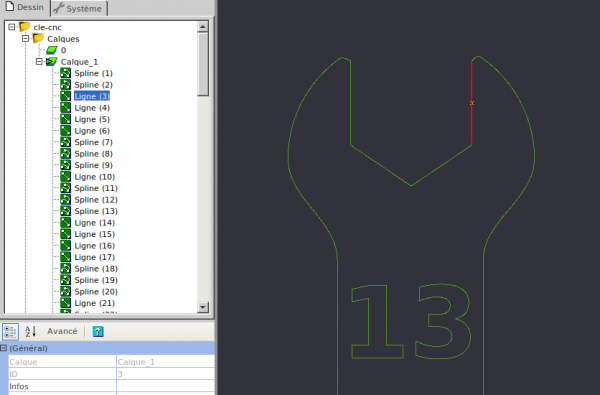Viewport: 600px width, 395px height.
Task: Select Ligne (17) in the tree
Action: 95,257
